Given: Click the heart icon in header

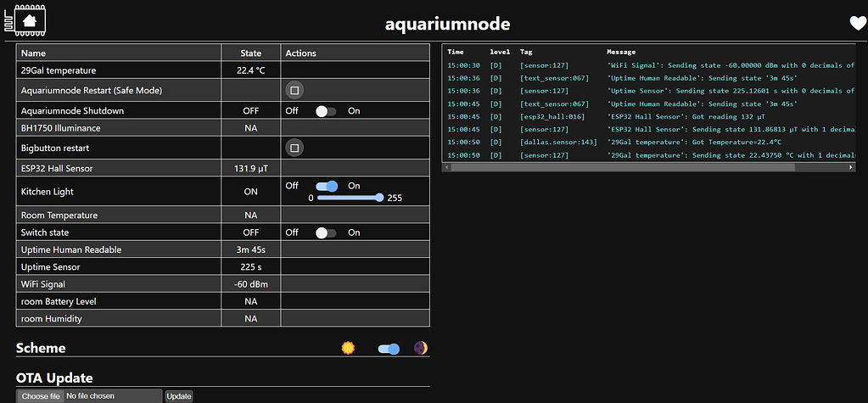Looking at the screenshot, I should point(858,24).
